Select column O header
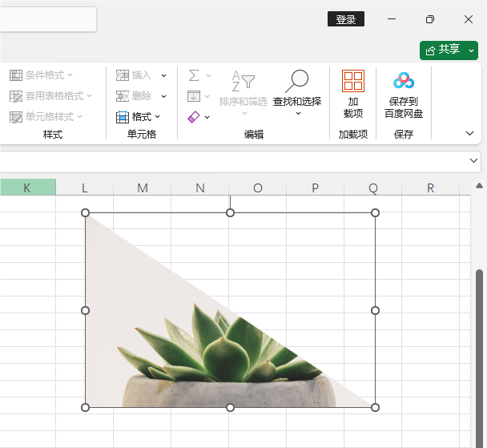Viewport: 487px width, 448px height. [257, 188]
